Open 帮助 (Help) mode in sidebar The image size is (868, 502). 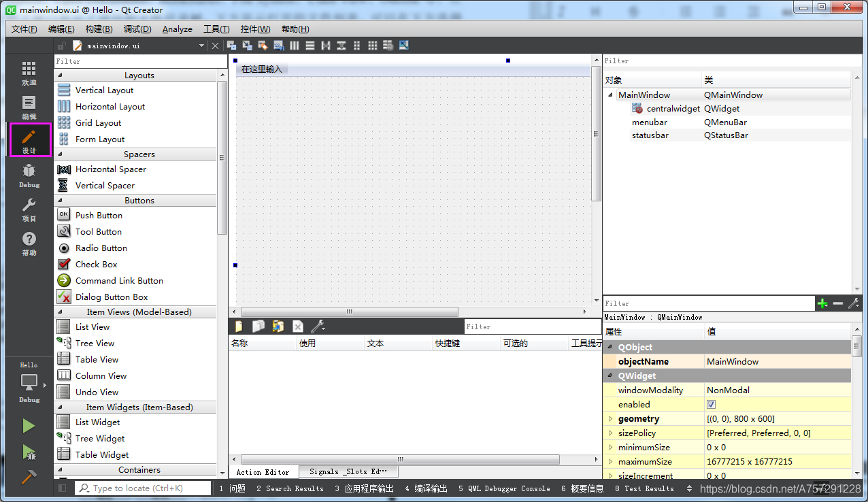[29, 244]
